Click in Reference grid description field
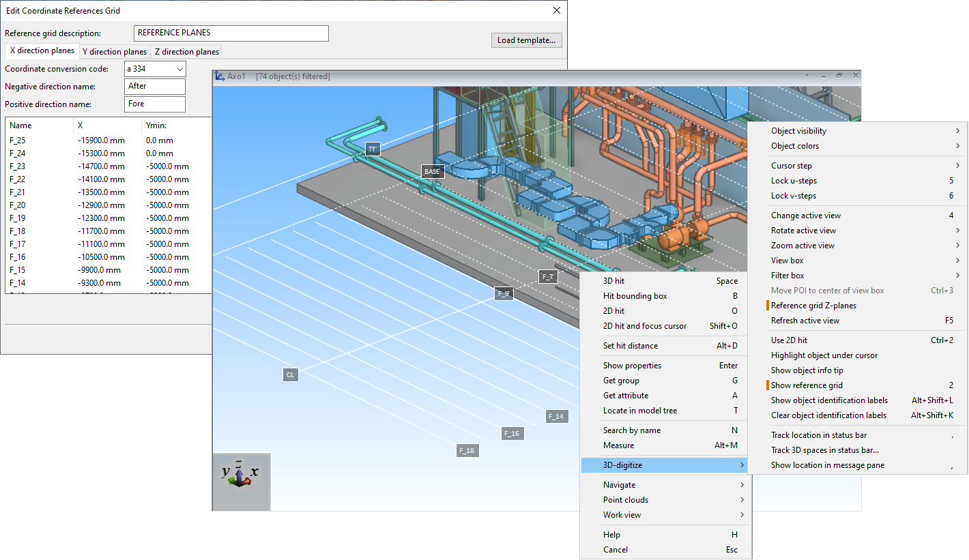Viewport: 969px width, 560px height. click(231, 33)
